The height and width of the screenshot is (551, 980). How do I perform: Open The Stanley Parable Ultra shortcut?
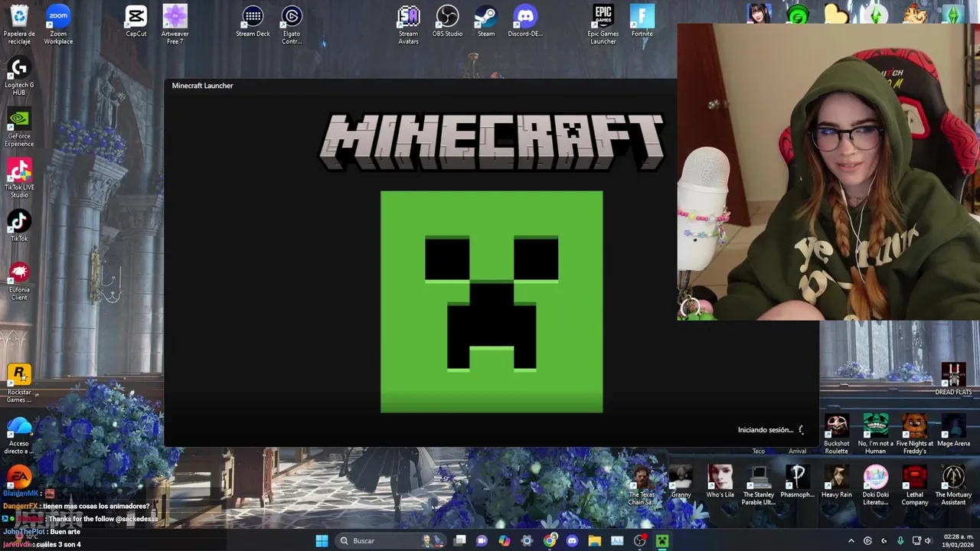[x=759, y=484]
